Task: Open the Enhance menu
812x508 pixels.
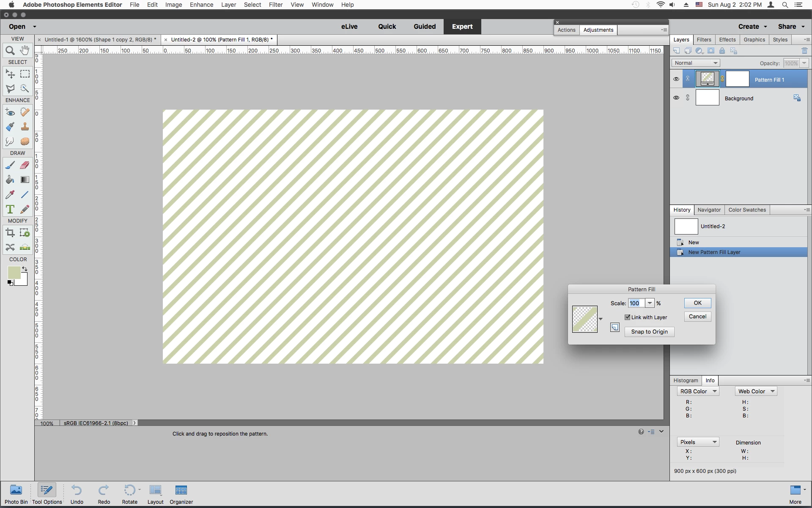Action: (201, 5)
